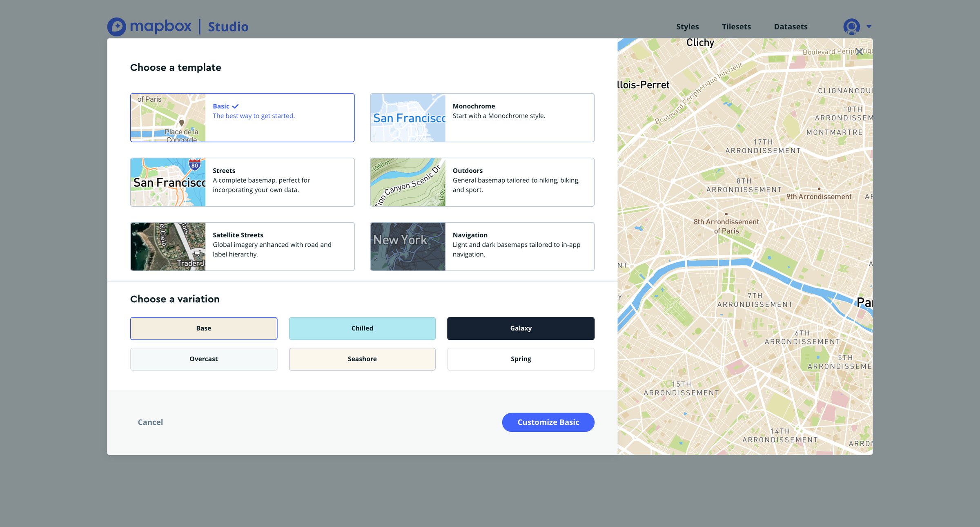Screen dimensions: 980x527
Task: Click the '15TH ARRONDISSEMENT' map label
Action: click(681, 389)
